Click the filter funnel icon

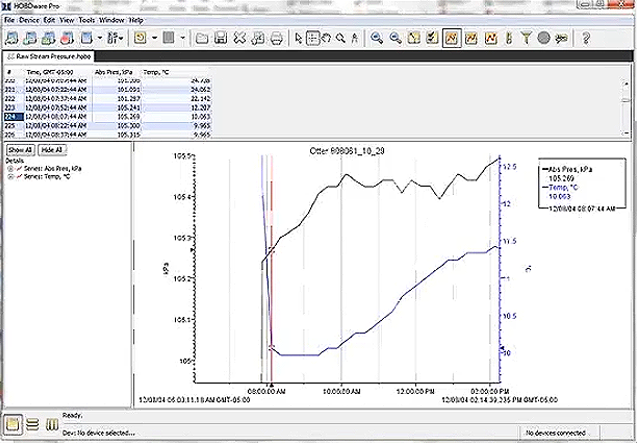coord(526,38)
